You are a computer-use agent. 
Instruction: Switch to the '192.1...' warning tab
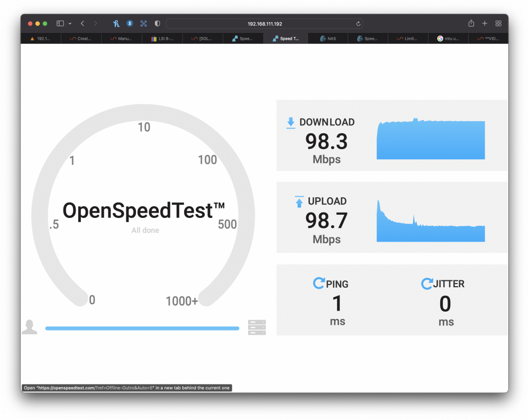pos(41,39)
